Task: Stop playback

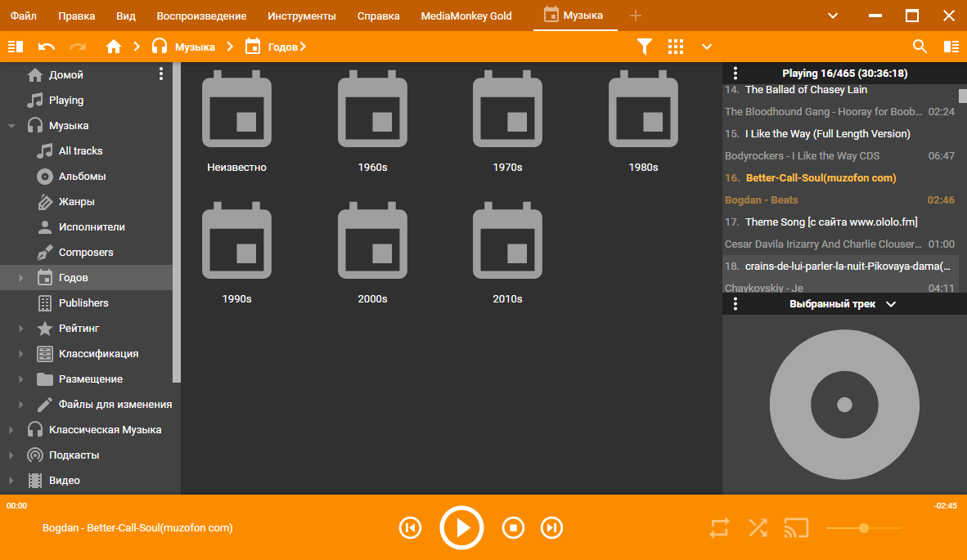Action: point(513,528)
